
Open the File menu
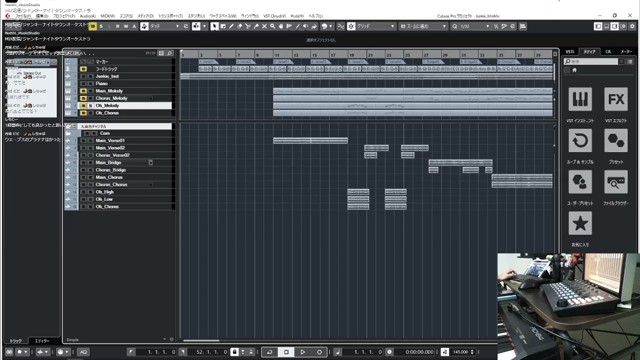tap(23, 16)
